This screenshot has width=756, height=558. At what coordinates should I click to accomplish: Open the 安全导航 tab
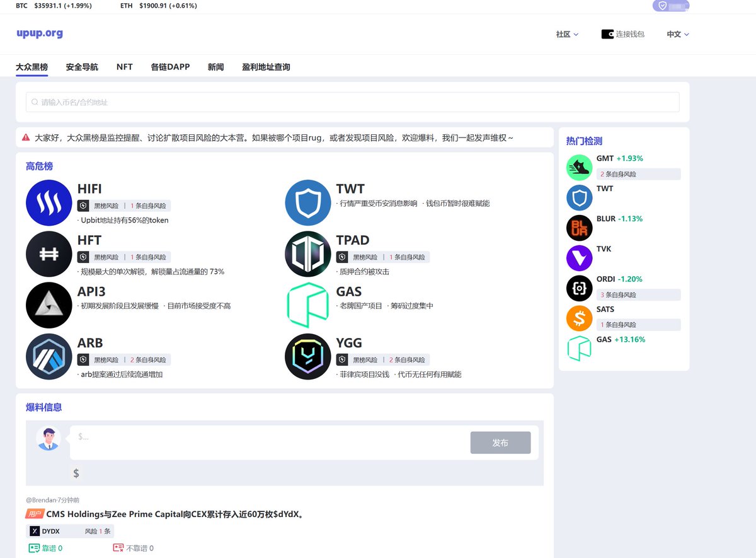tap(82, 67)
